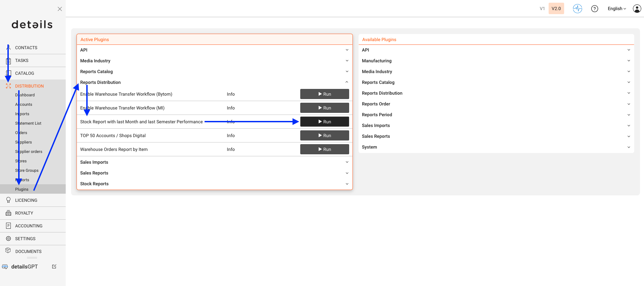Run Warehouse Orders Report by Item
Viewport: 644px width, 286px height.
click(x=325, y=149)
